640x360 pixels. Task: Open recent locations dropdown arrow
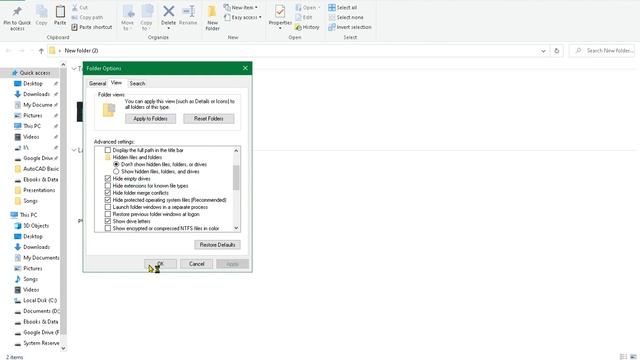(x=31, y=51)
